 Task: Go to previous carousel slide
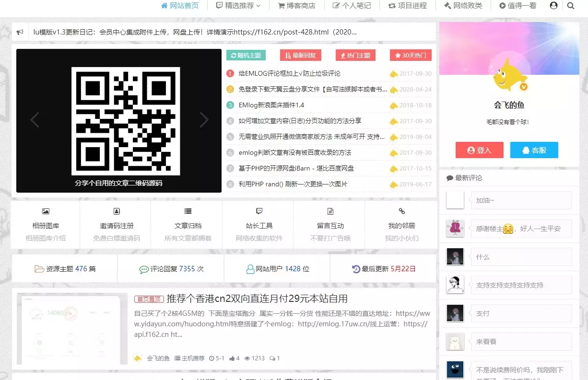point(35,120)
